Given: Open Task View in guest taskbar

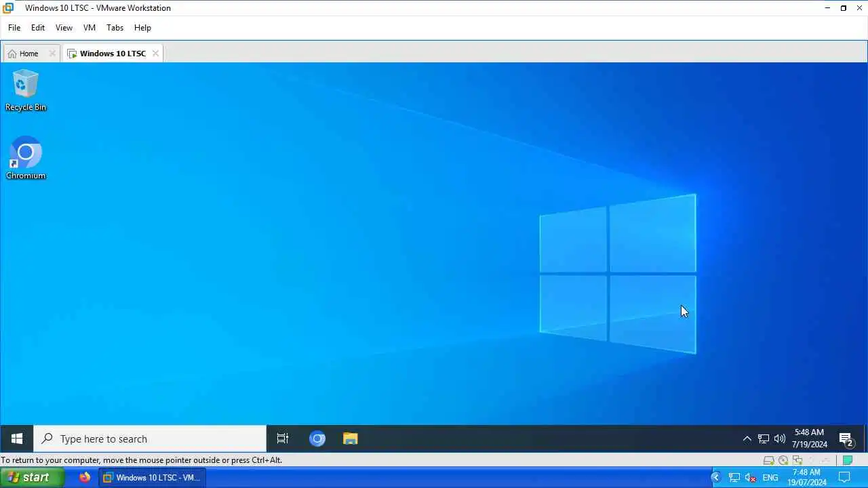Looking at the screenshot, I should point(283,439).
